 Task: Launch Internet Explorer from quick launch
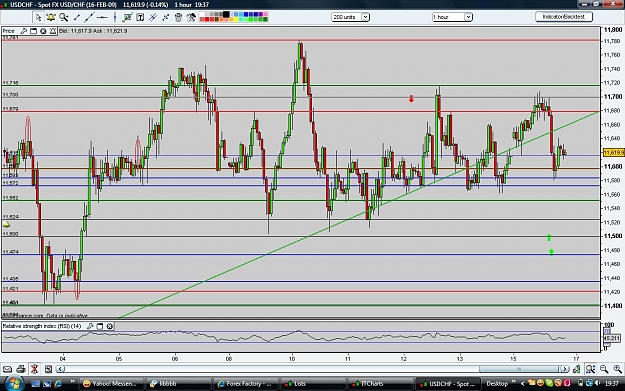click(58, 384)
